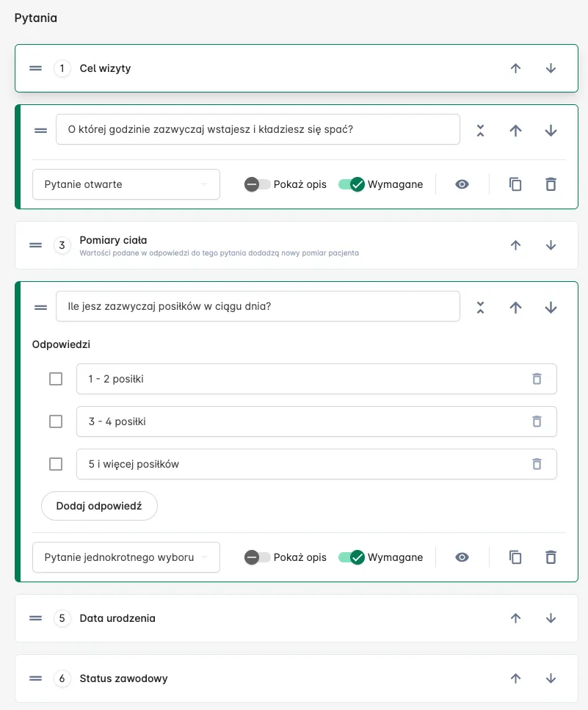The image size is (588, 710).
Task: Duplicate the sleep time open question
Action: point(515,184)
